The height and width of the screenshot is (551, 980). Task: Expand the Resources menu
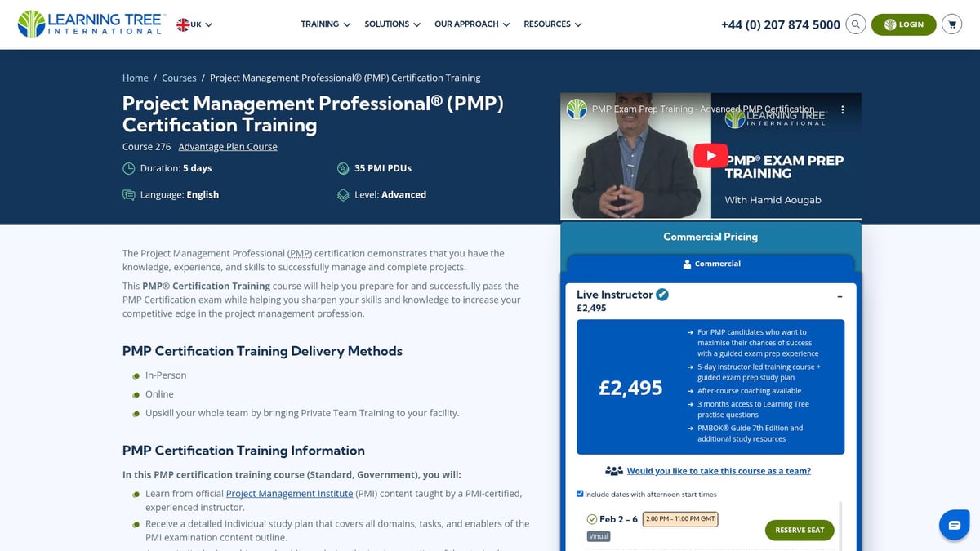(x=553, y=24)
